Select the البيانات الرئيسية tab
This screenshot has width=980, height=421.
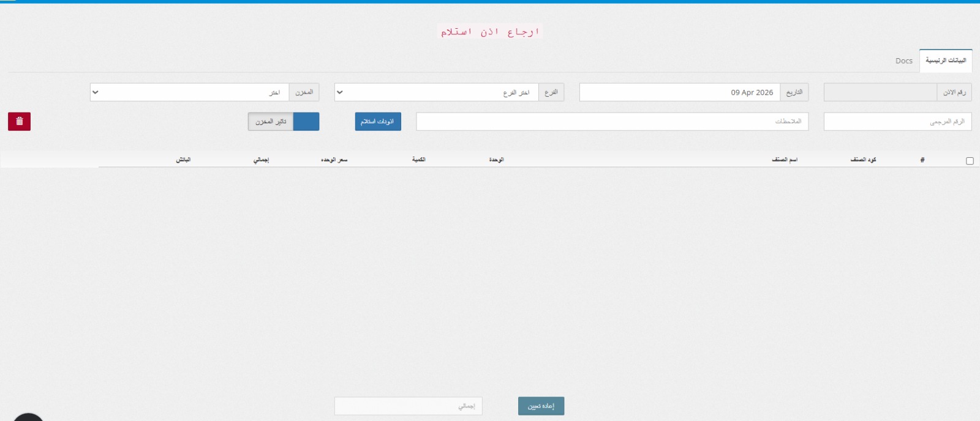point(945,61)
